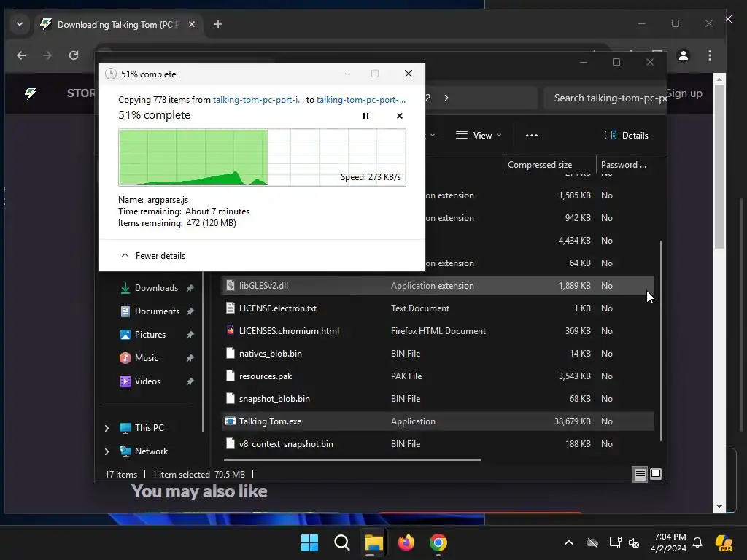Cancel the copy with the small X

pyautogui.click(x=399, y=116)
